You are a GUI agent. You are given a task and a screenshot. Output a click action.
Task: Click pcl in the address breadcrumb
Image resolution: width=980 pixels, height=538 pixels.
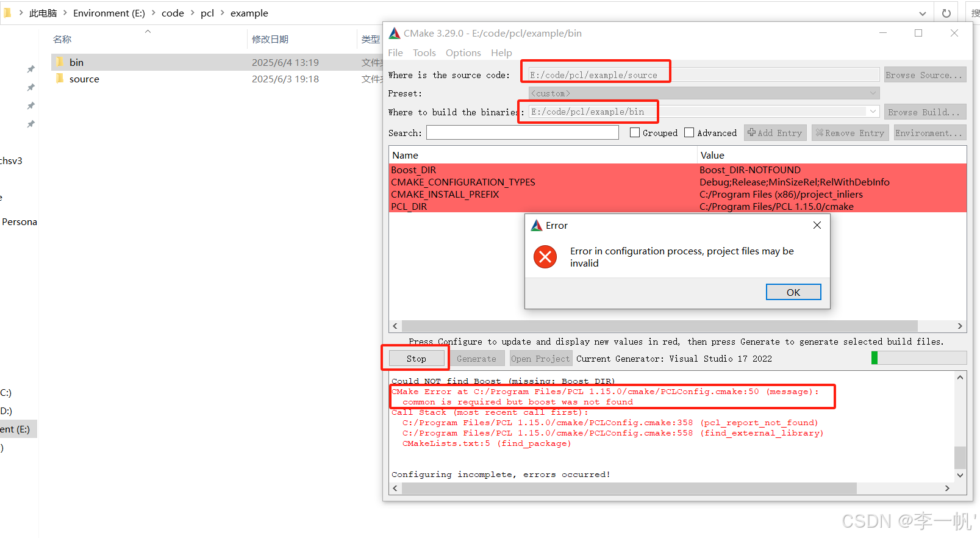(207, 13)
